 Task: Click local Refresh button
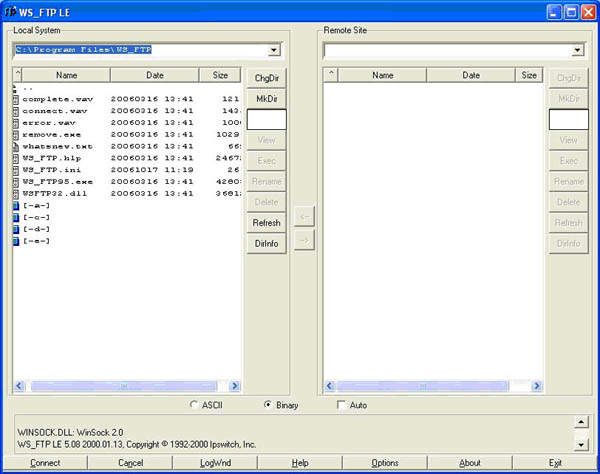pos(266,223)
